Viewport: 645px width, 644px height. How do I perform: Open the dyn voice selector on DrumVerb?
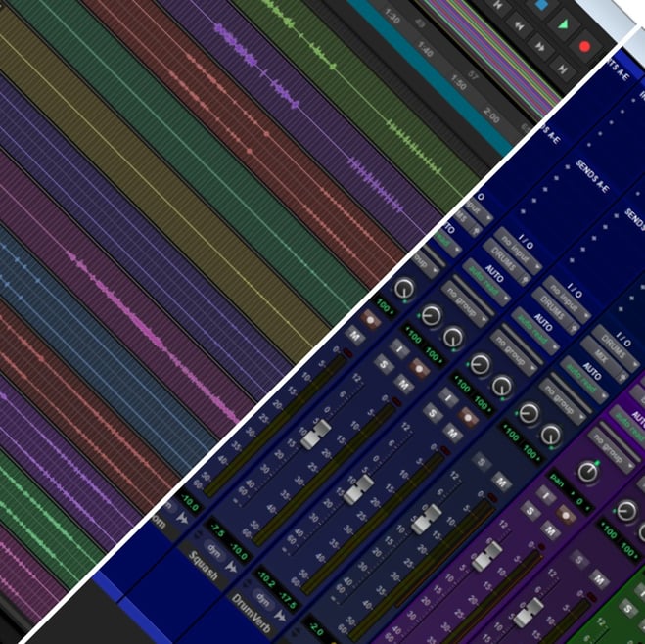click(x=263, y=598)
